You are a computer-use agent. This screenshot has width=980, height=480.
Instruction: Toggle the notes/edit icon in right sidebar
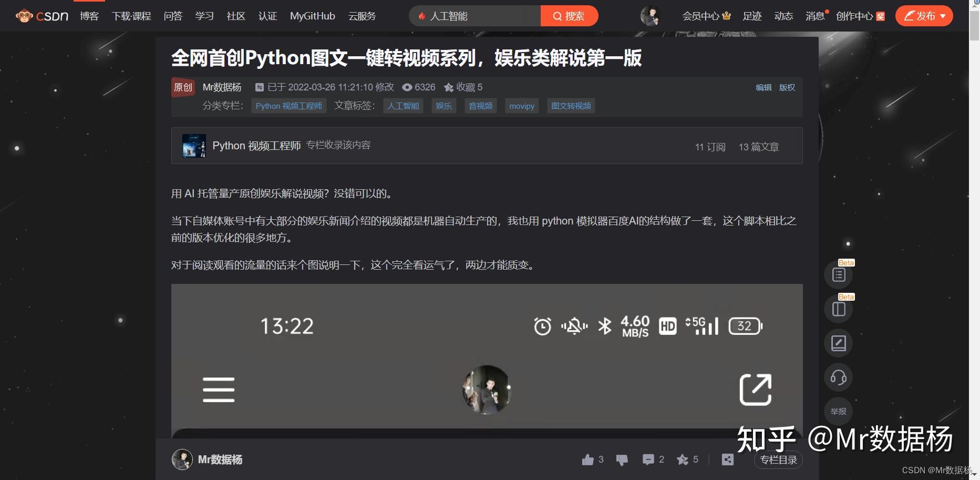click(x=838, y=343)
